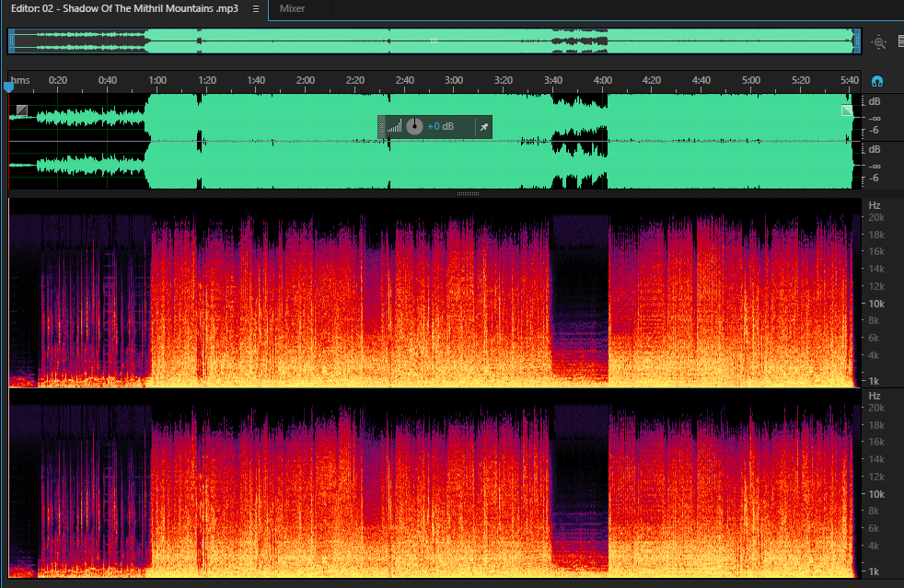Click the 3:40 mark on the timeline ruler
Screen dimensions: 904x588
(x=553, y=80)
